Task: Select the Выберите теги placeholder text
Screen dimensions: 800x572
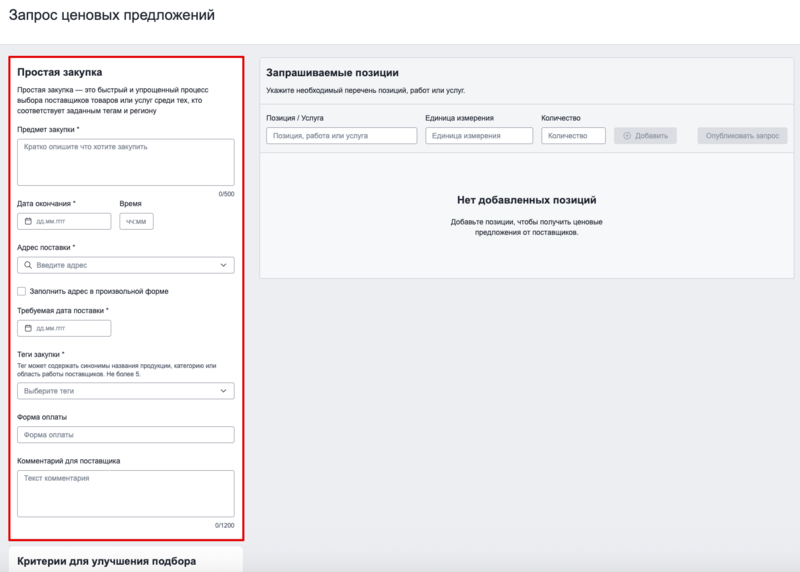Action: coord(49,391)
